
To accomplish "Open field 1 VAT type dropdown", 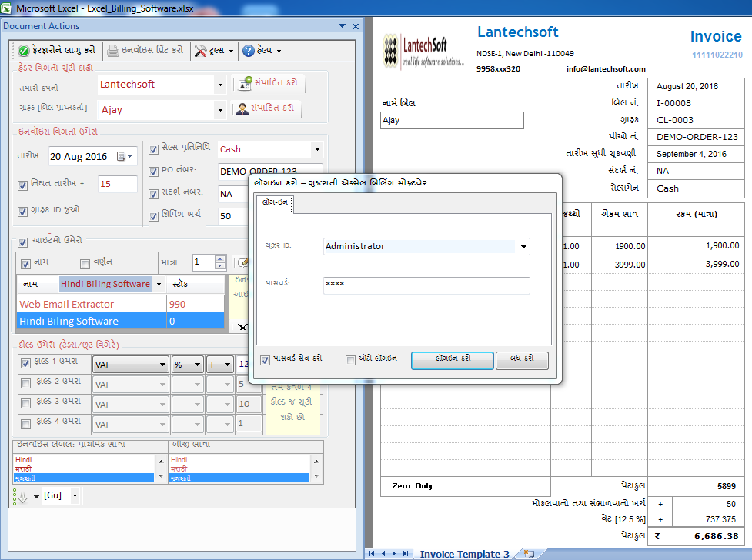I will [162, 365].
